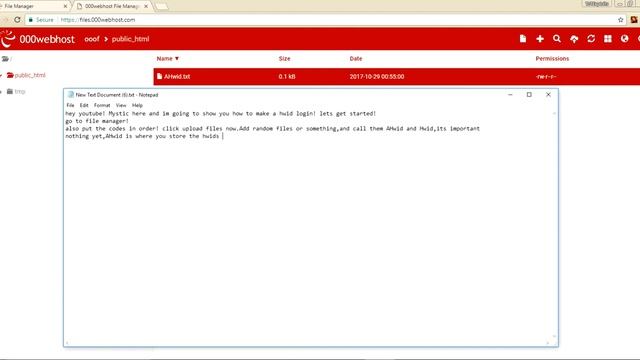Click the ooof breadcrumb link
Viewport: 640px width, 360px height.
92,39
